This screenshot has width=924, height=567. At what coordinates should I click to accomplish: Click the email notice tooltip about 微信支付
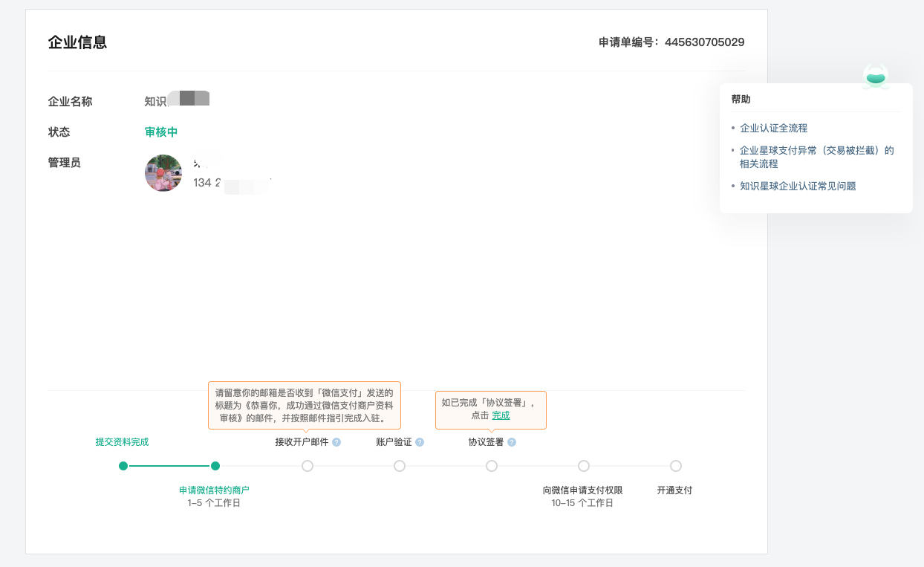(305, 405)
